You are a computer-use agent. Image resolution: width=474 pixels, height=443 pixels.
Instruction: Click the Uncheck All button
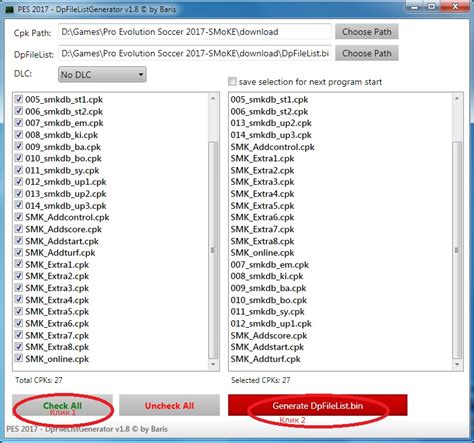(x=169, y=405)
